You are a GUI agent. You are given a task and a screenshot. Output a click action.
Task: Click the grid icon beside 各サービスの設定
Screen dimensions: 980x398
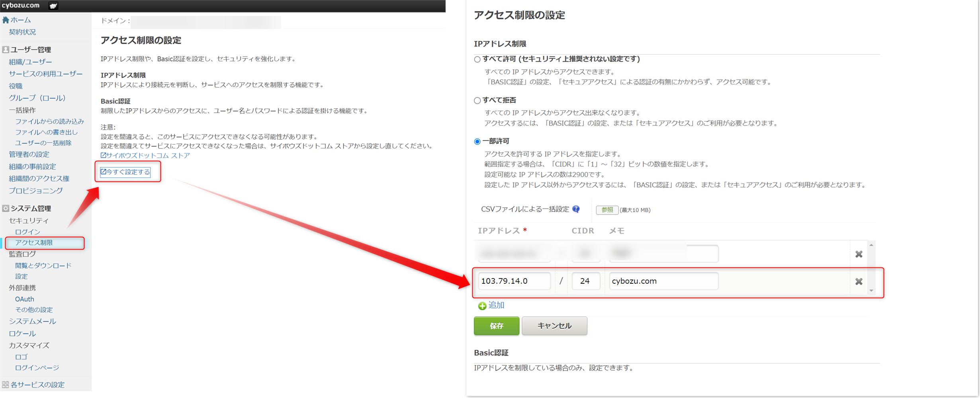click(x=6, y=385)
